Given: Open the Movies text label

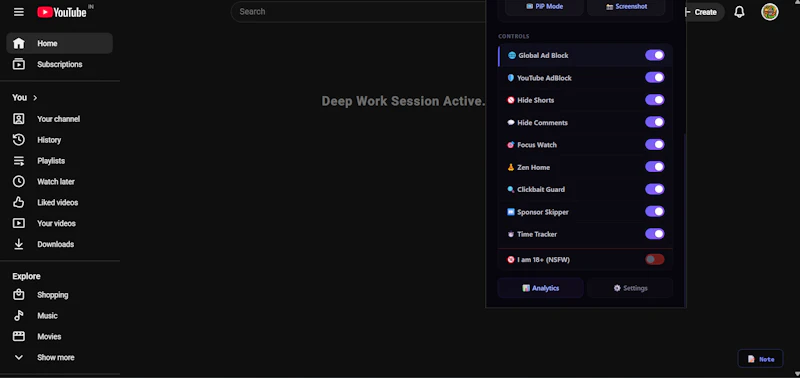Looking at the screenshot, I should pos(49,337).
